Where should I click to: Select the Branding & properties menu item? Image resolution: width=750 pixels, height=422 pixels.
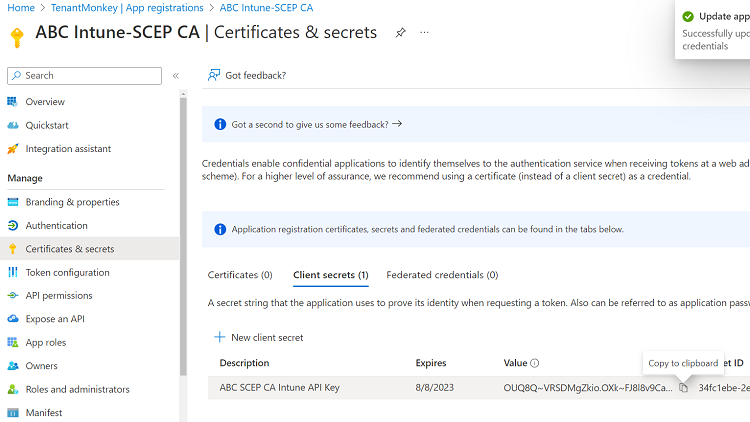[x=72, y=202]
